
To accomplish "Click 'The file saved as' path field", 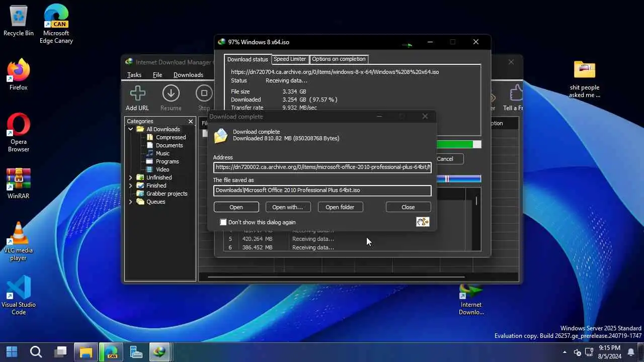I will pos(323,191).
